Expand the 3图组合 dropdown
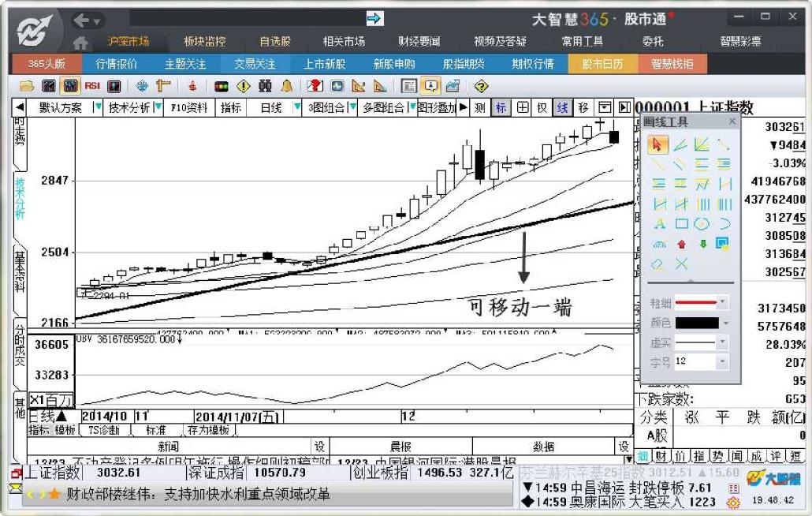 click(x=352, y=107)
